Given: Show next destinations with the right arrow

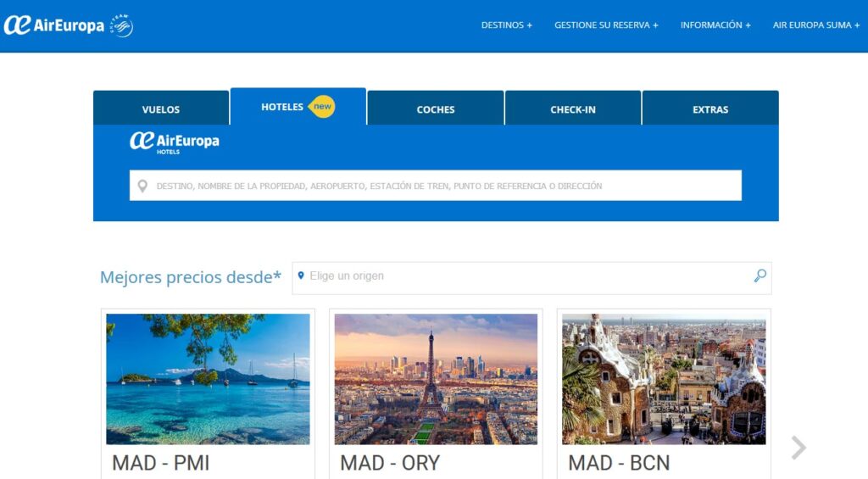Looking at the screenshot, I should 798,448.
